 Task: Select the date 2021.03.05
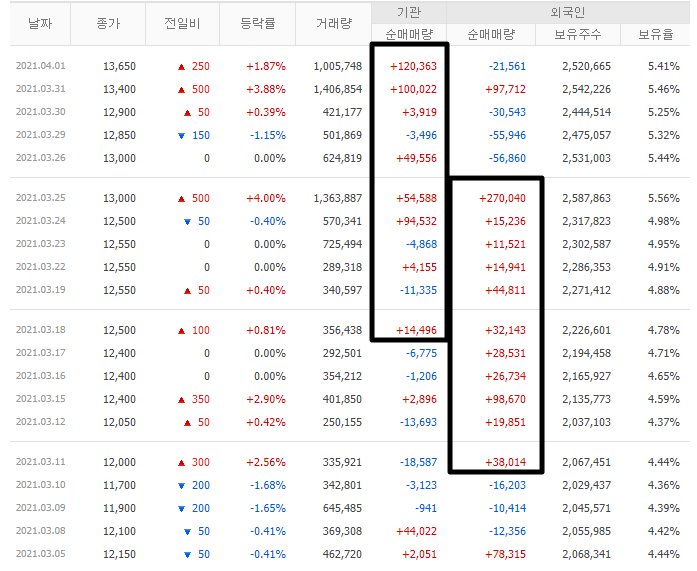click(40, 554)
